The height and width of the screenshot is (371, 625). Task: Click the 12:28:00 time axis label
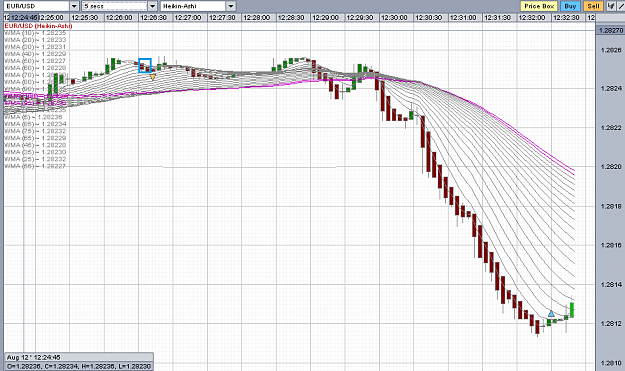pos(257,18)
